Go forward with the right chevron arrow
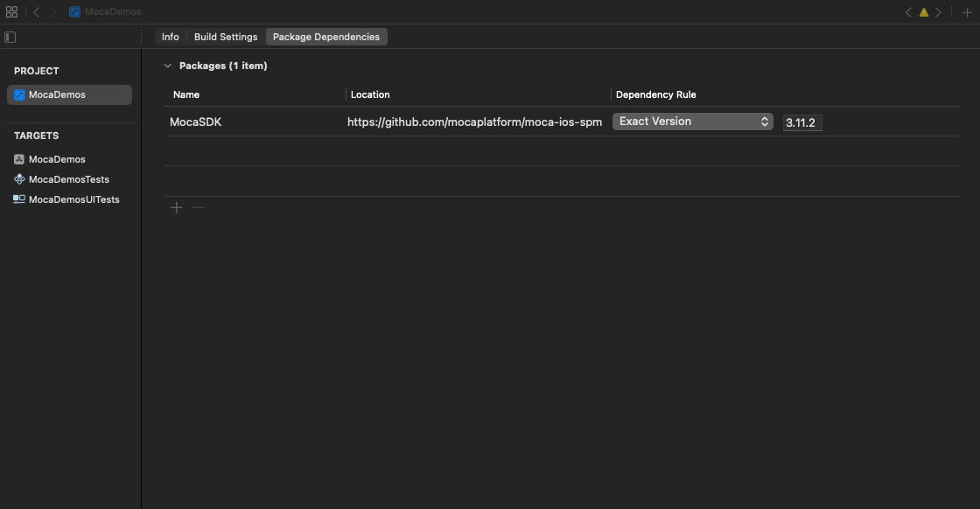 click(x=53, y=12)
